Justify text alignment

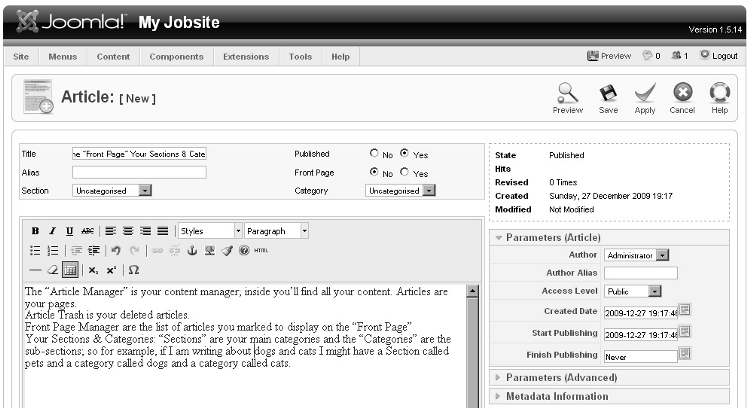tap(163, 231)
